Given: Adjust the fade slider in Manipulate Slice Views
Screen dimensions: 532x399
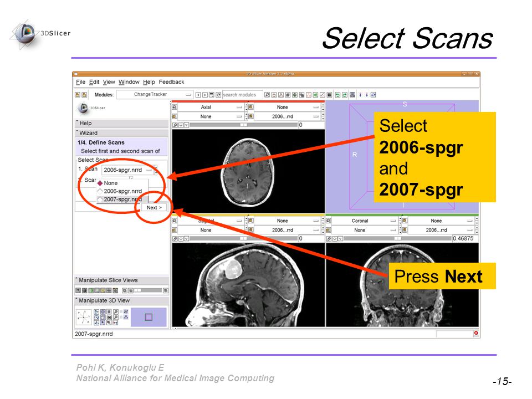Looking at the screenshot, I should tap(147, 290).
